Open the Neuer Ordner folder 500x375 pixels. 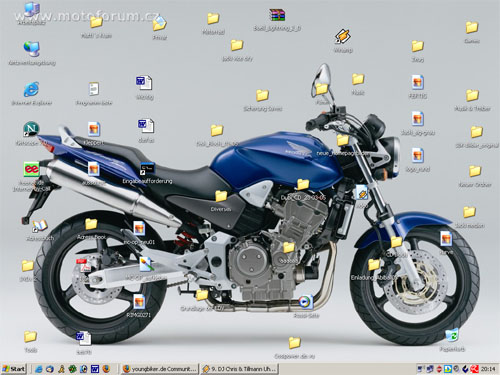pos(475,171)
